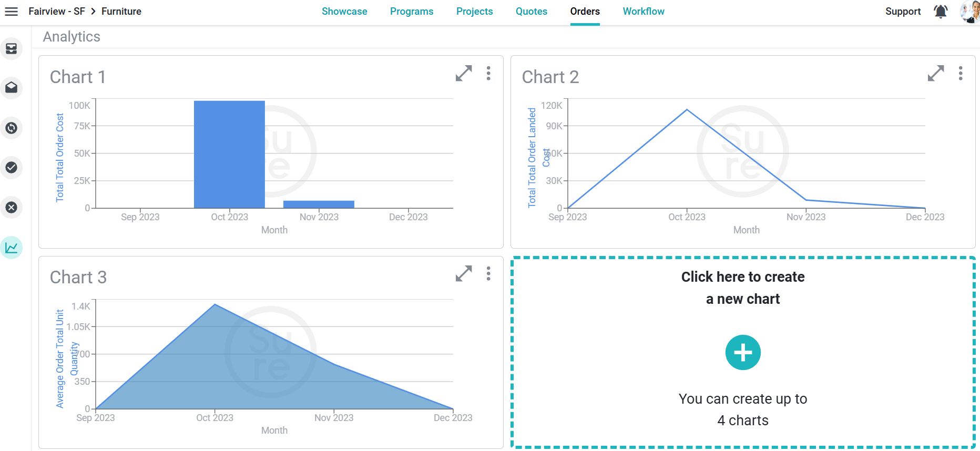The image size is (980, 451).
Task: Open Chart 2 three-dot options menu
Action: click(x=961, y=74)
